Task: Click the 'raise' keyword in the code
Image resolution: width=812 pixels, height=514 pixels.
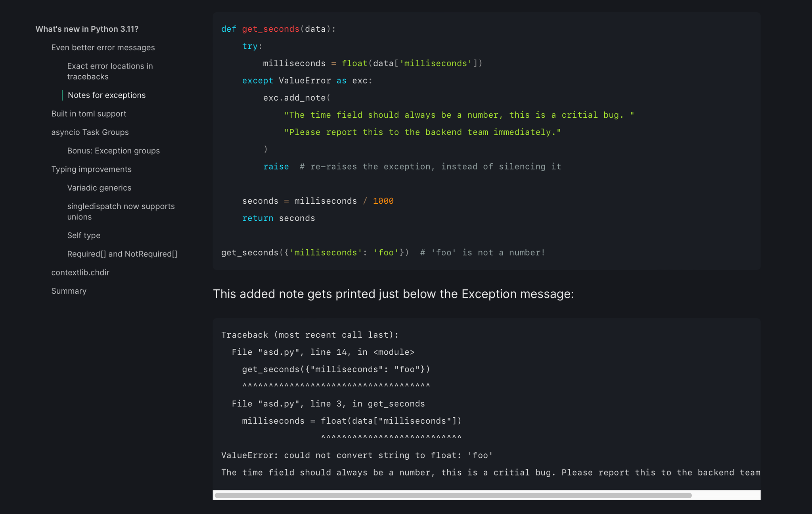Action: click(x=276, y=166)
